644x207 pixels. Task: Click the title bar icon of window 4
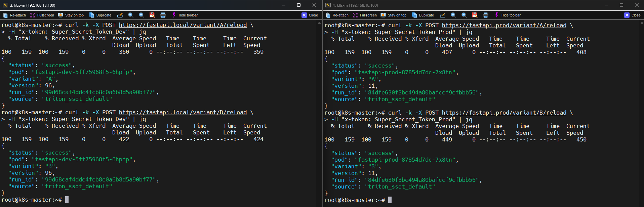[328, 5]
